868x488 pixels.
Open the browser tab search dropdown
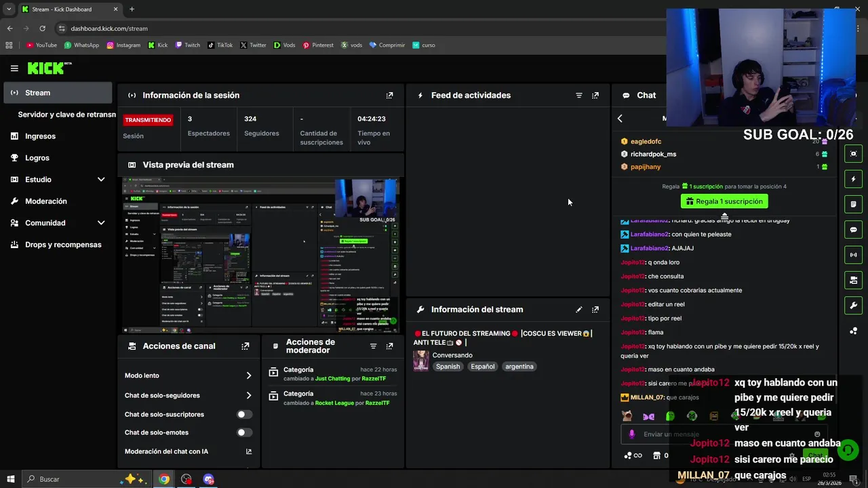click(9, 9)
